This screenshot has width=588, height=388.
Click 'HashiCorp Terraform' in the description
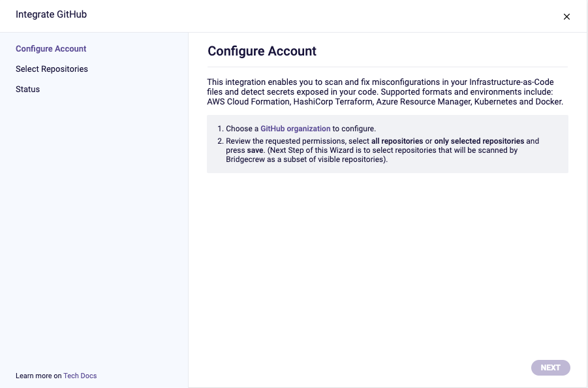[x=333, y=102]
